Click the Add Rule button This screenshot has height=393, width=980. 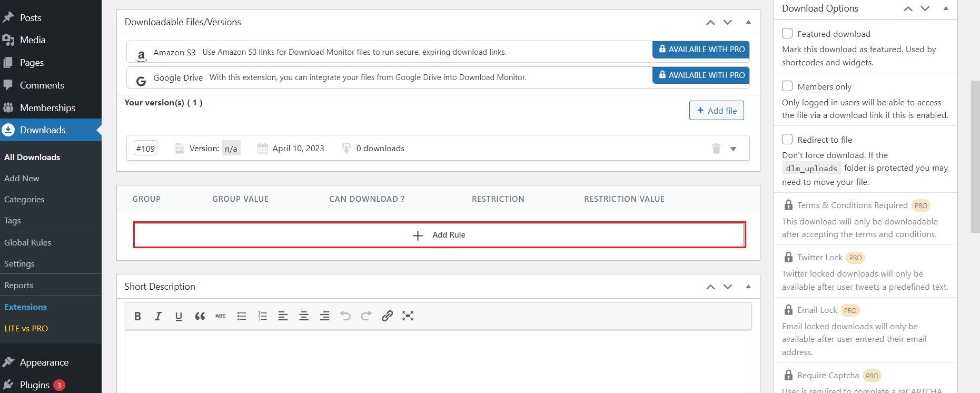(439, 235)
